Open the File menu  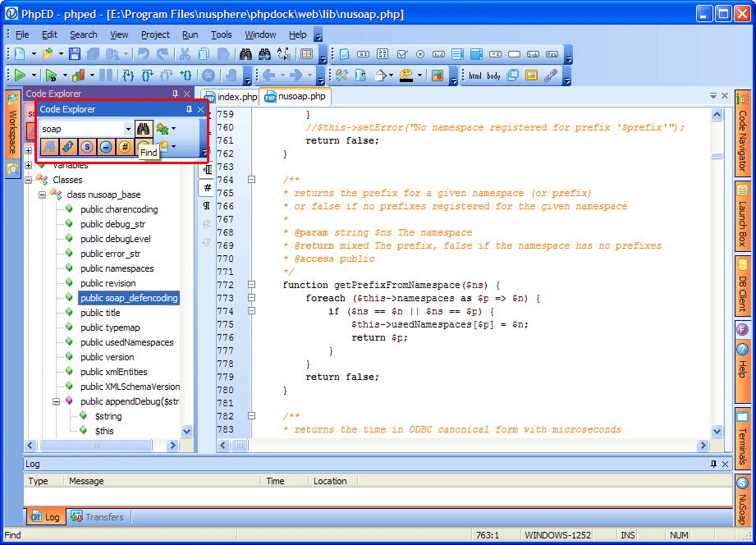(x=22, y=34)
